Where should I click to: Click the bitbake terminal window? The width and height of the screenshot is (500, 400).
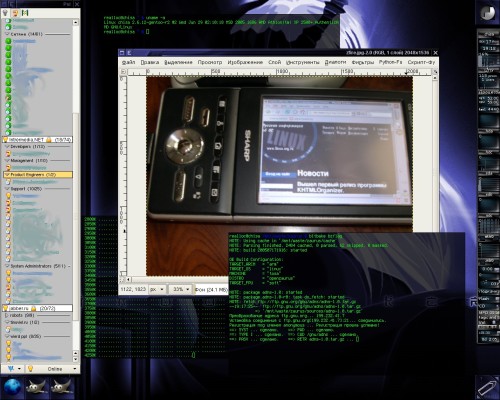[346, 303]
